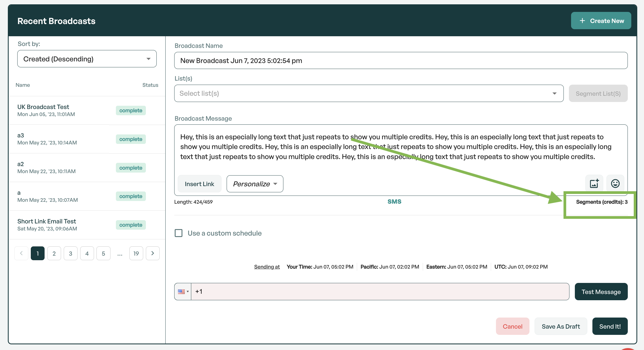The height and width of the screenshot is (350, 644).
Task: Select UK Broadcast Test in list
Action: (43, 107)
